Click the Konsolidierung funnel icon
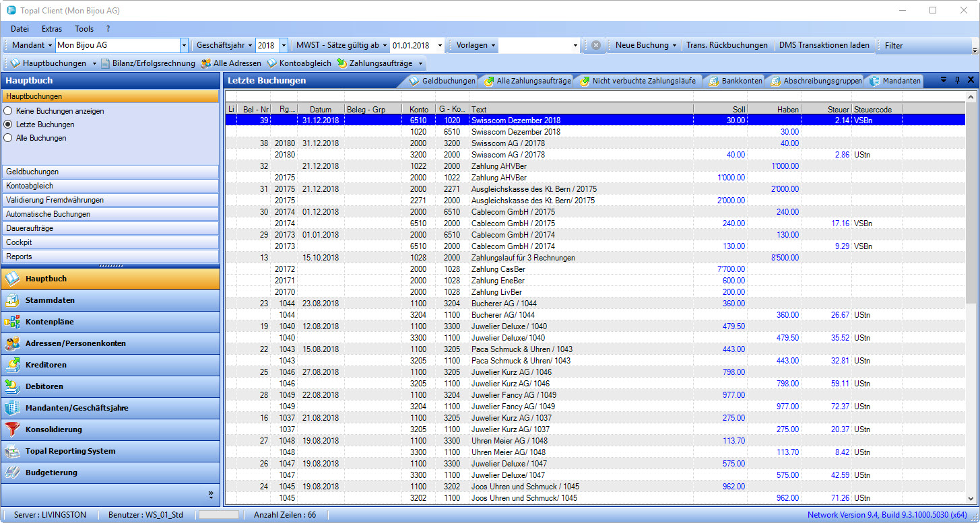 pyautogui.click(x=13, y=429)
